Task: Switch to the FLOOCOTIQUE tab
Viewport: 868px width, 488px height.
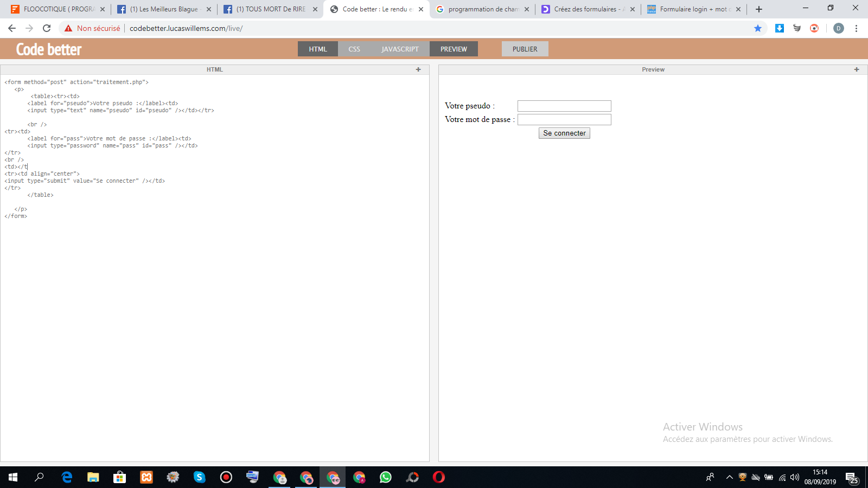Action: pyautogui.click(x=54, y=9)
